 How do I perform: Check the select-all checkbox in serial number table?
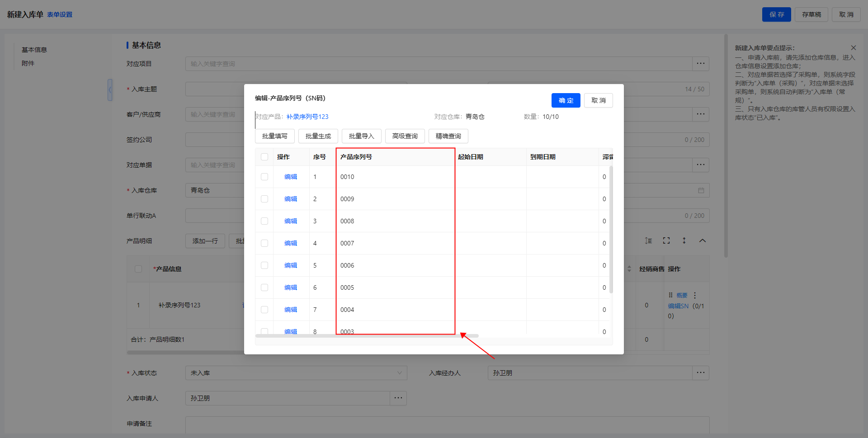pyautogui.click(x=264, y=157)
